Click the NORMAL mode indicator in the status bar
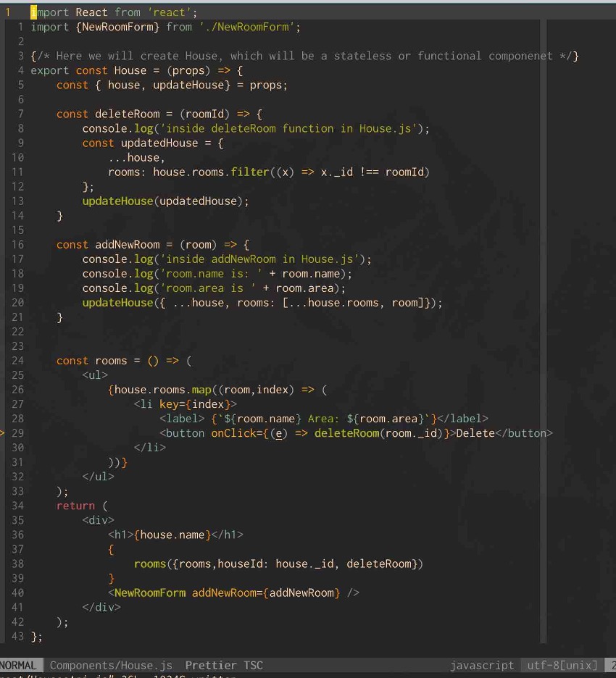This screenshot has height=678, width=616. 20,664
